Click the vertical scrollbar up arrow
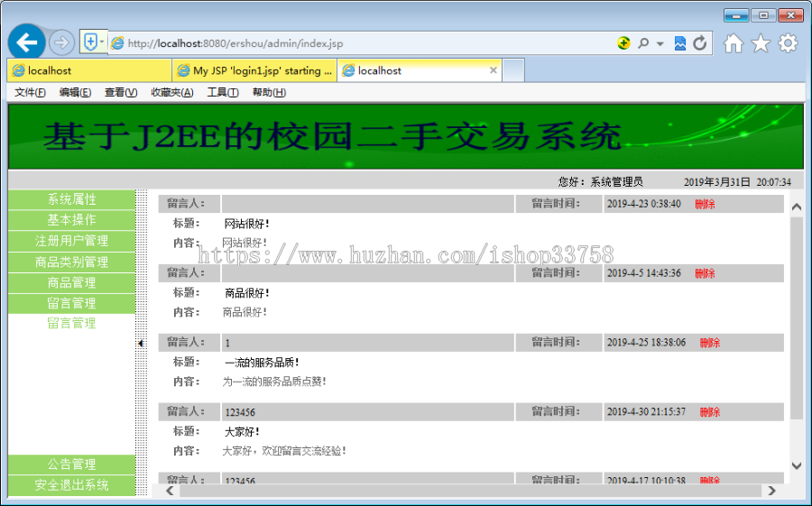 coord(797,207)
